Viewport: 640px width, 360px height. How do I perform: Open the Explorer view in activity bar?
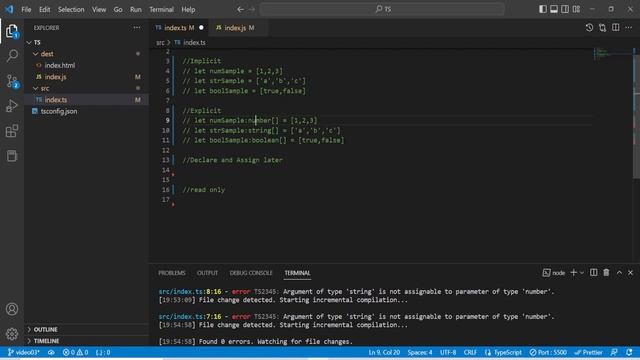[x=12, y=31]
